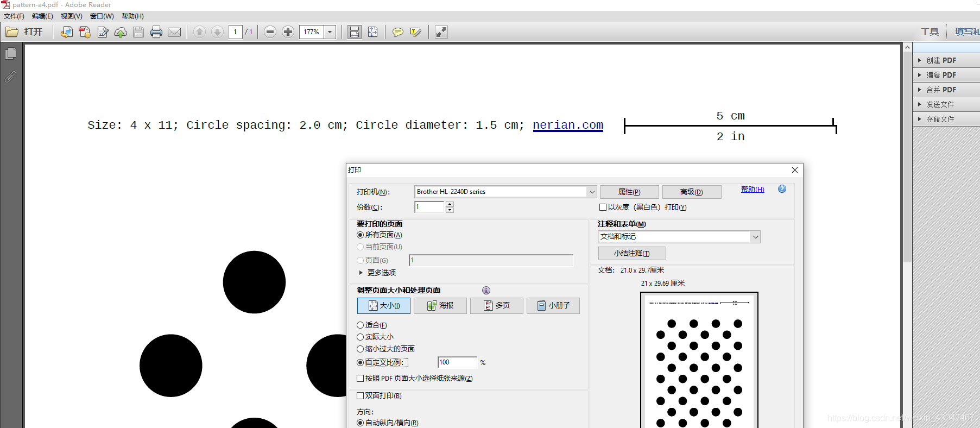Zoom in with the plus button
Viewport: 980px width, 428px height.
tap(288, 32)
